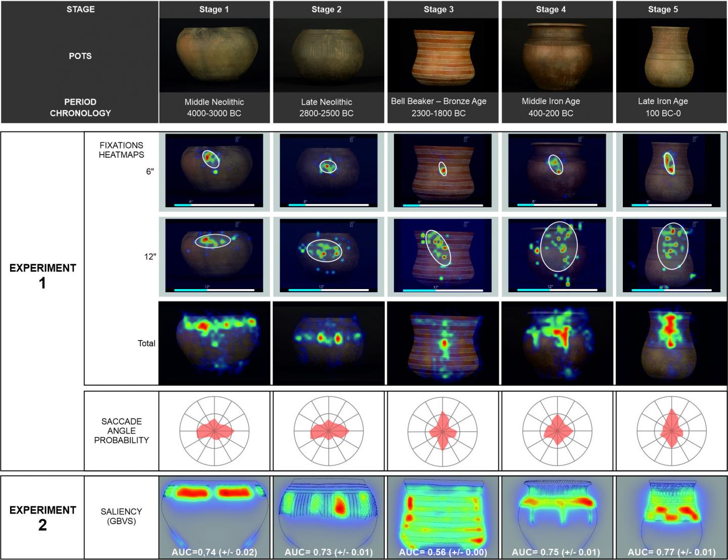Image resolution: width=728 pixels, height=560 pixels.
Task: Click corner icon in Stage 2 6" heatmap
Action: (x=351, y=139)
